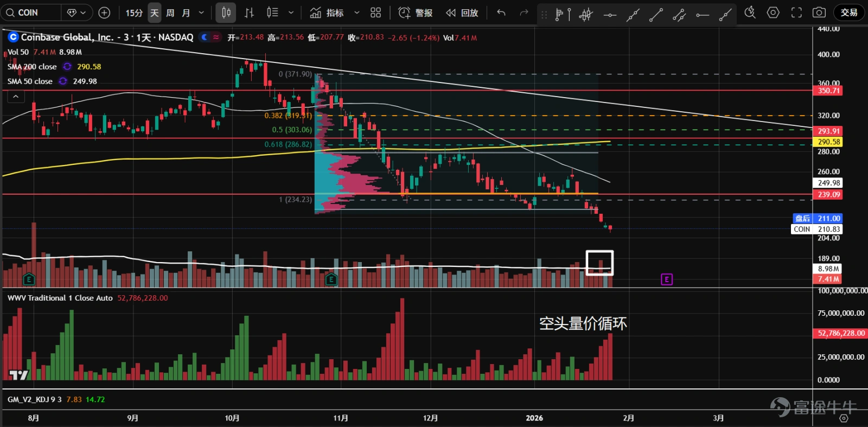Screen dimensions: 868x427
Task: Click the 290.58 yellow SMA price label
Action: [x=828, y=142]
